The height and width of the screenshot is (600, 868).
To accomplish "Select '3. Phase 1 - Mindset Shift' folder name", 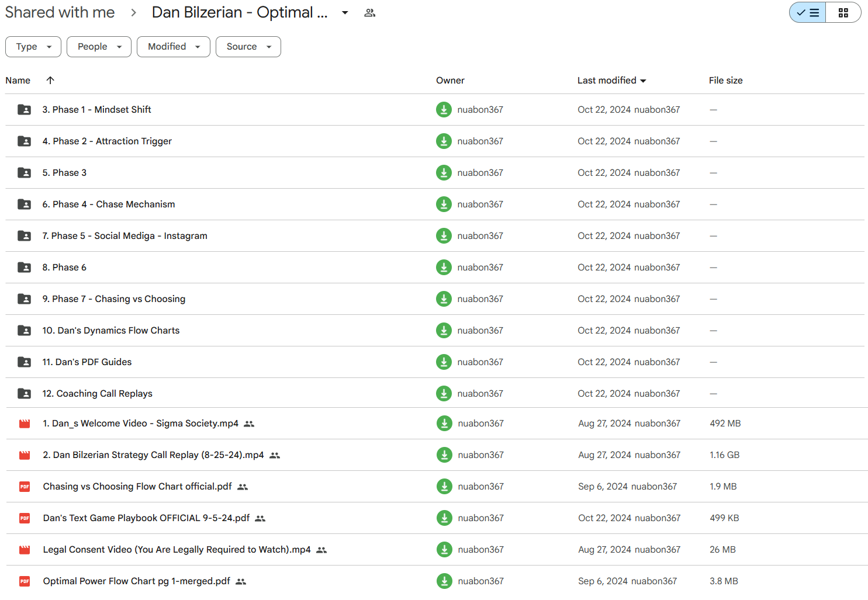I will tap(96, 109).
